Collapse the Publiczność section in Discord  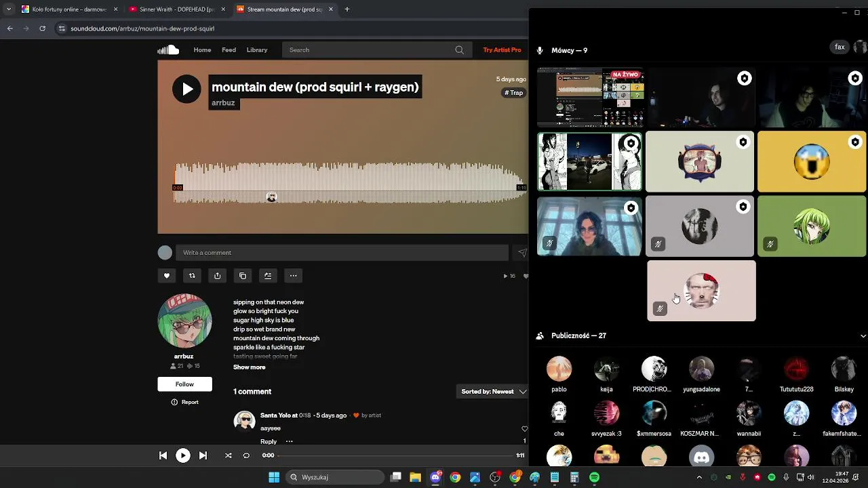point(863,336)
